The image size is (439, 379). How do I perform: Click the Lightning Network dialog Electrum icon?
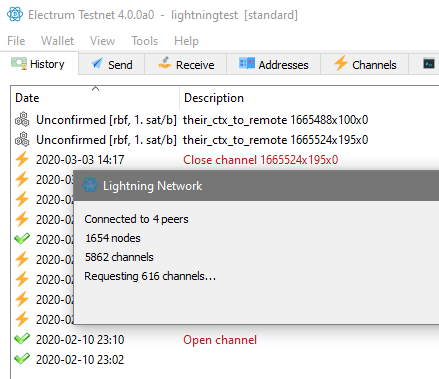click(x=90, y=185)
